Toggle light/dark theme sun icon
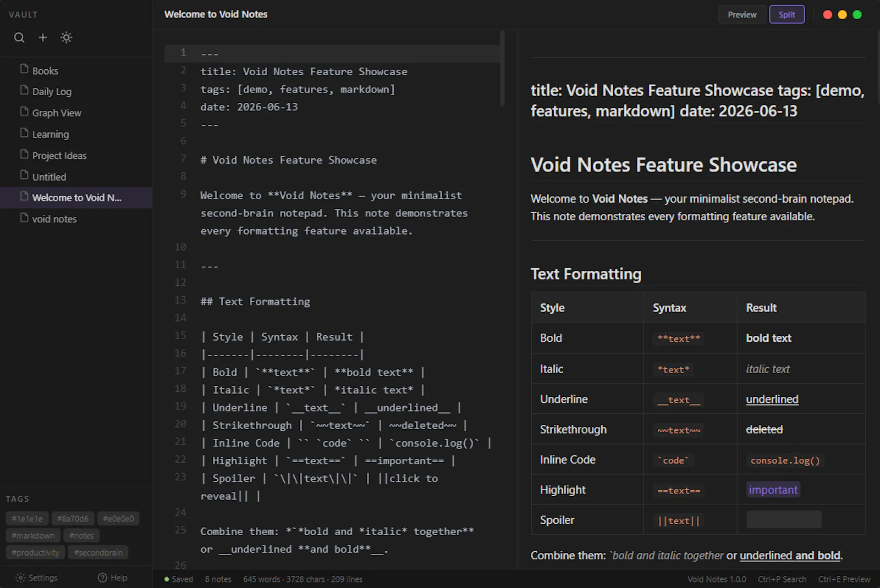880x588 pixels. (x=66, y=37)
